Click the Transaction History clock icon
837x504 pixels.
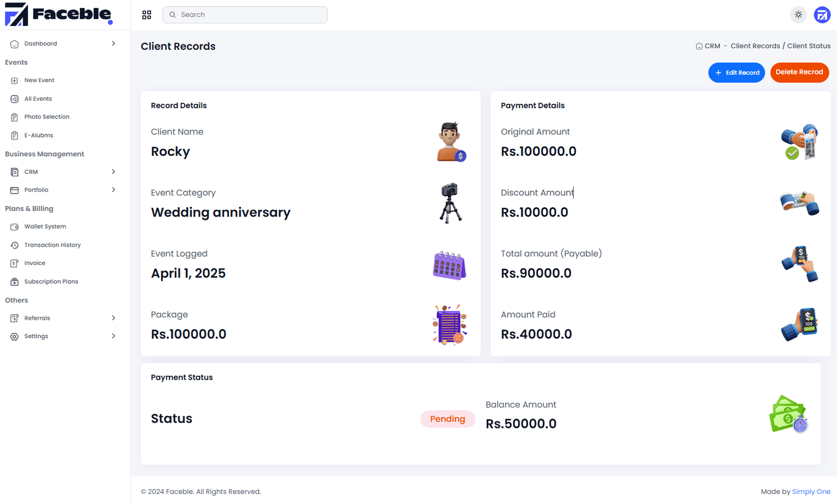click(14, 245)
